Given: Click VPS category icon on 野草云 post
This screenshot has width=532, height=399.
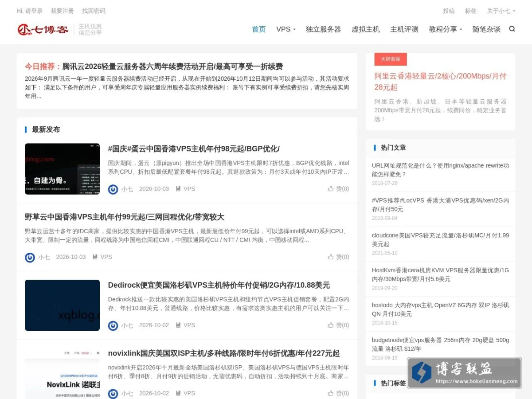Looking at the screenshot, I should point(95,257).
